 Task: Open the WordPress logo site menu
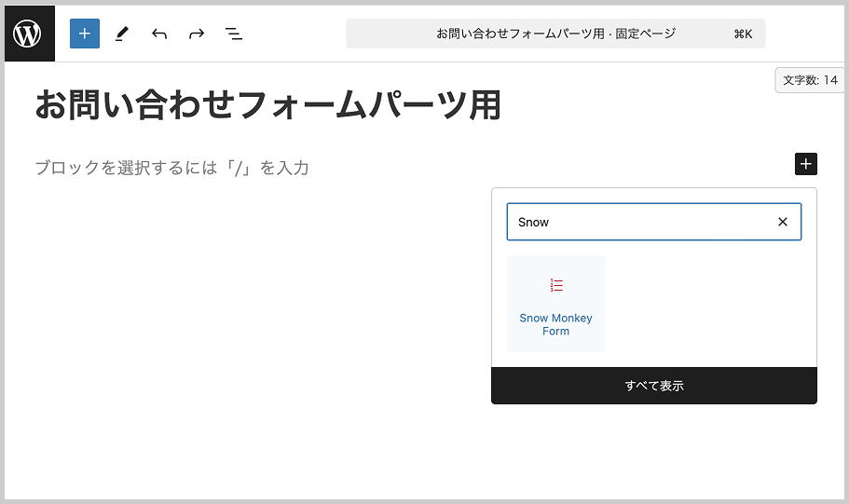[30, 34]
